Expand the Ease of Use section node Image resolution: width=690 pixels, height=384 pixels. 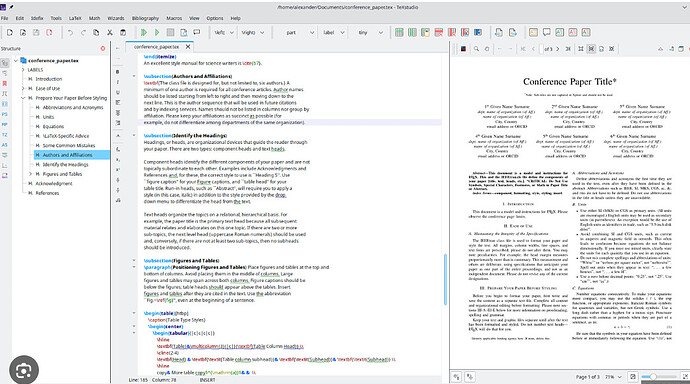[23, 88]
